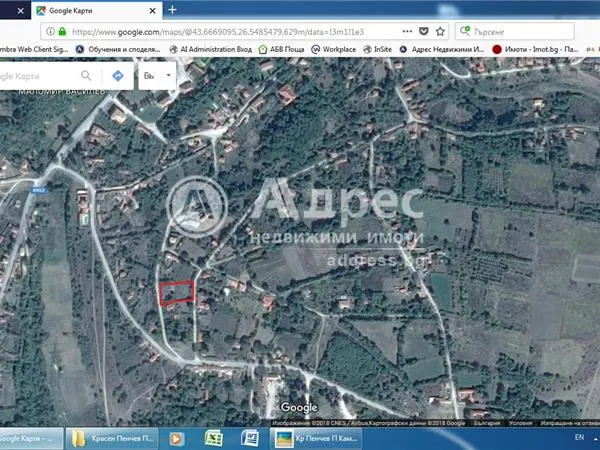Open the АБВ Поща bookmark
This screenshot has width=600, height=450.
click(x=282, y=49)
